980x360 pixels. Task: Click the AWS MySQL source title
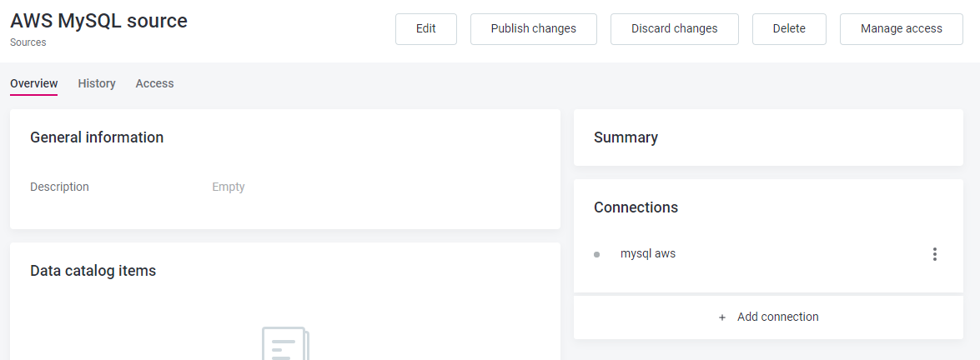[x=98, y=21]
